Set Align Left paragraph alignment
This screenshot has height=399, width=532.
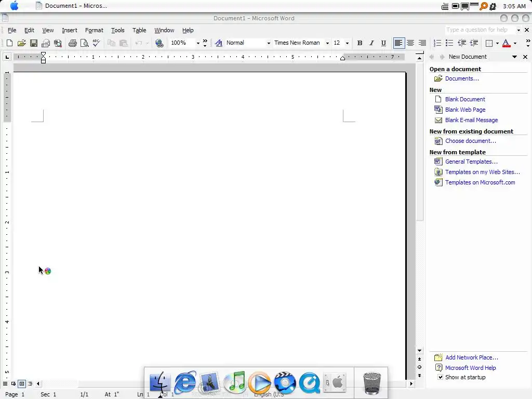click(398, 43)
